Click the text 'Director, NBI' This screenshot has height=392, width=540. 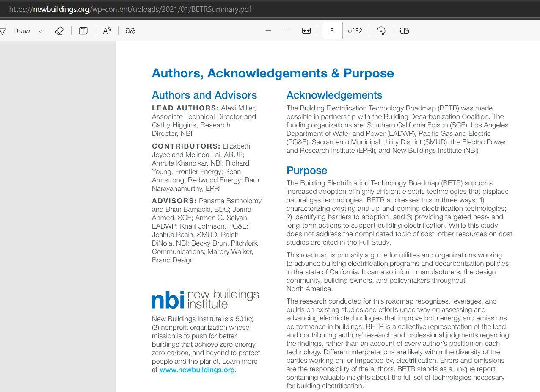(172, 134)
